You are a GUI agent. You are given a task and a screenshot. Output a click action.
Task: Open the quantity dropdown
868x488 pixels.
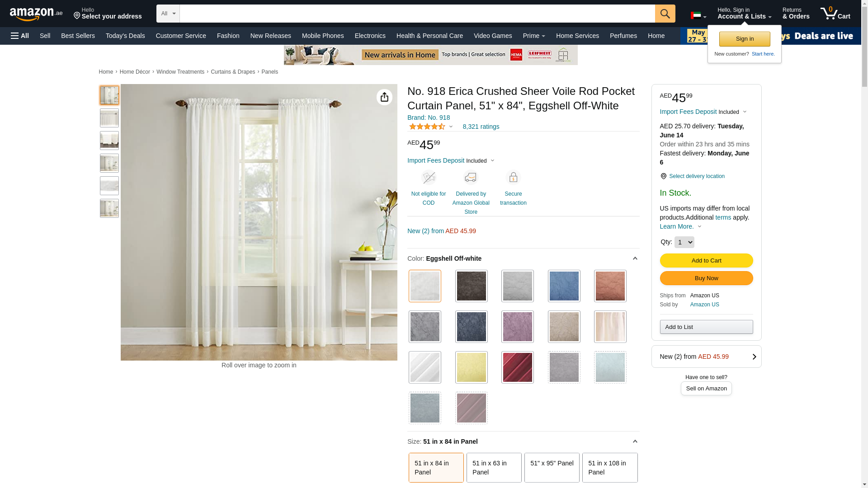684,242
